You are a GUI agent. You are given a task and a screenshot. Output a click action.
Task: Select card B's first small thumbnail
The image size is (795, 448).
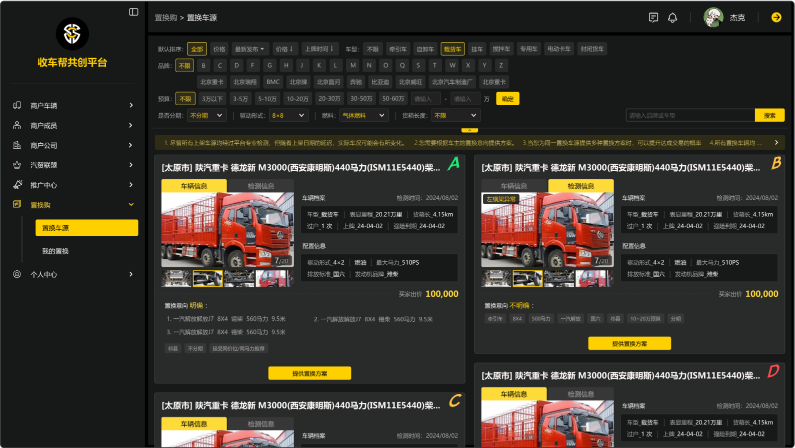pos(496,279)
